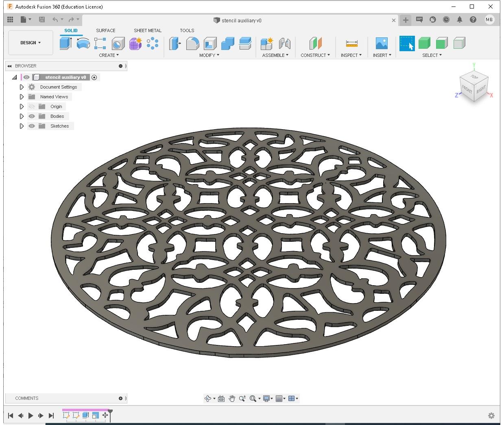Viewport: 504px width, 425px height.
Task: Select the Extrude tool icon
Action: tap(65, 43)
